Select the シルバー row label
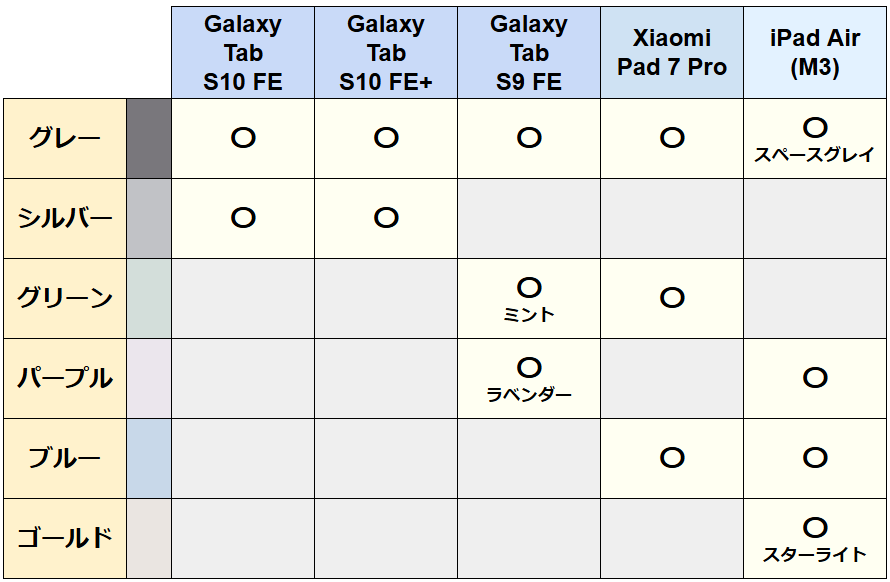Viewport: 890px width, 582px height. [x=65, y=219]
